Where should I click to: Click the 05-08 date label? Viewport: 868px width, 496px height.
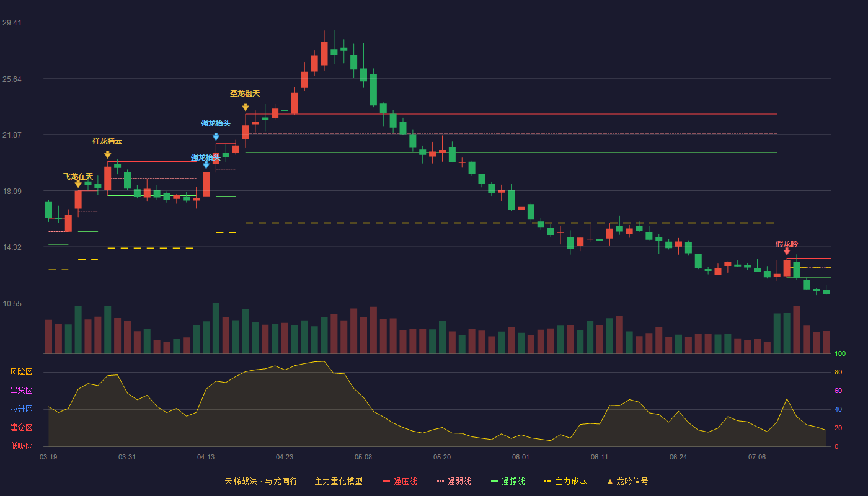363,457
